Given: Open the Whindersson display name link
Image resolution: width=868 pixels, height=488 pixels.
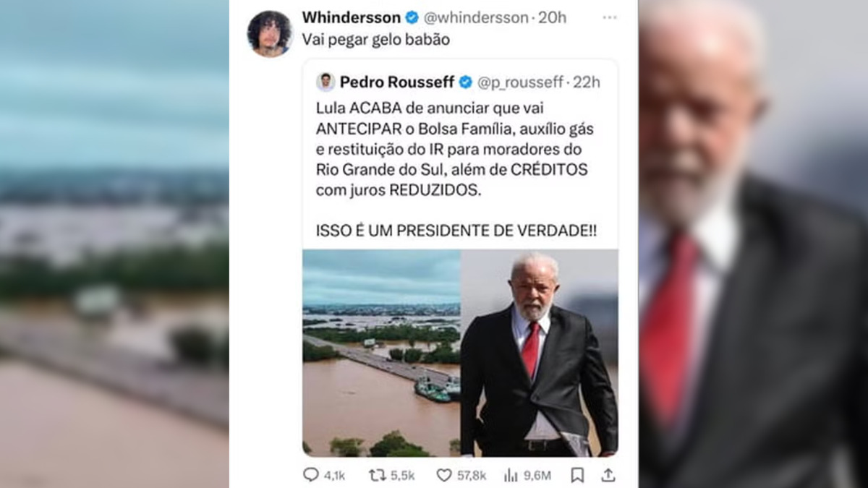Looking at the screenshot, I should tap(352, 17).
